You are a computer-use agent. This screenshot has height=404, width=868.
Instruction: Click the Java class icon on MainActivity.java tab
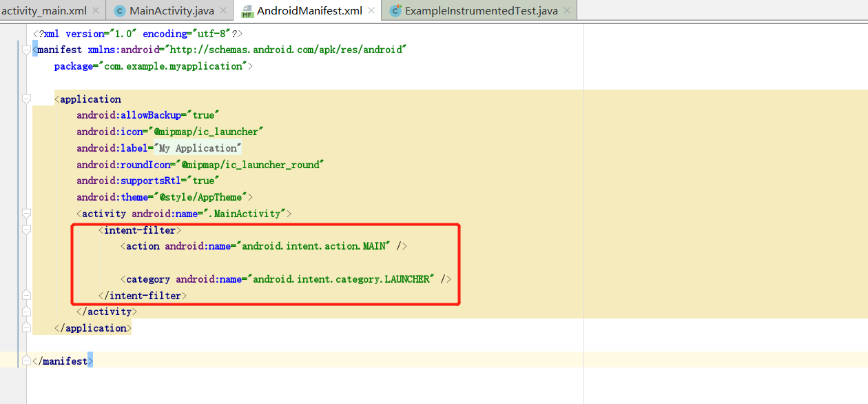click(x=120, y=11)
